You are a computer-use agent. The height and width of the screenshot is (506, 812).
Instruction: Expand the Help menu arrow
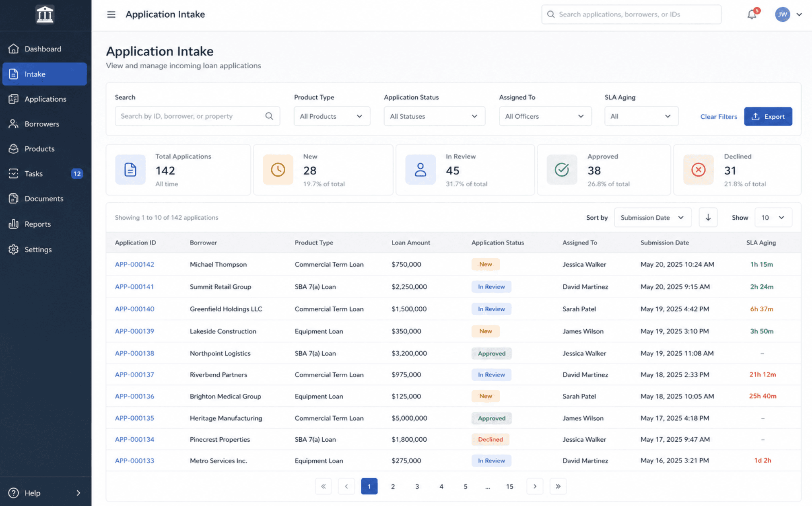point(78,493)
